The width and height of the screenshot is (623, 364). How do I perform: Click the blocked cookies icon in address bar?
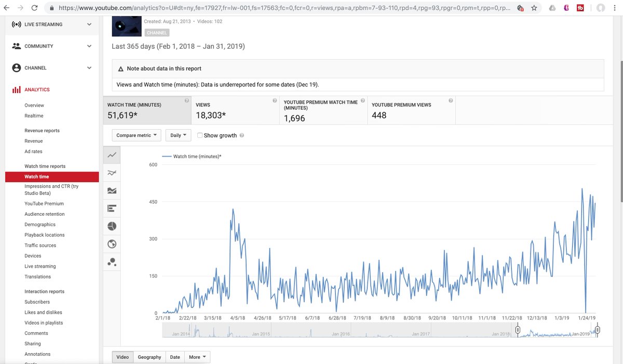point(520,8)
